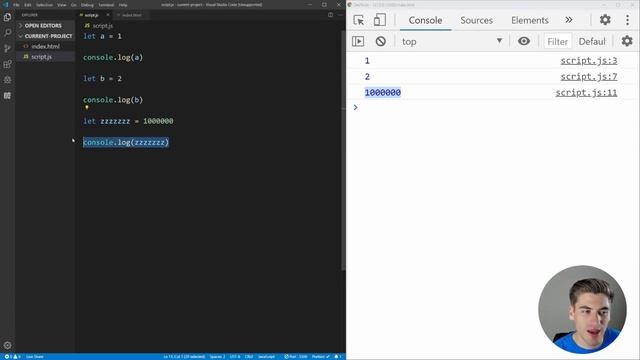The height and width of the screenshot is (360, 640).
Task: Click the errors and warnings status icon
Action: pos(12,357)
